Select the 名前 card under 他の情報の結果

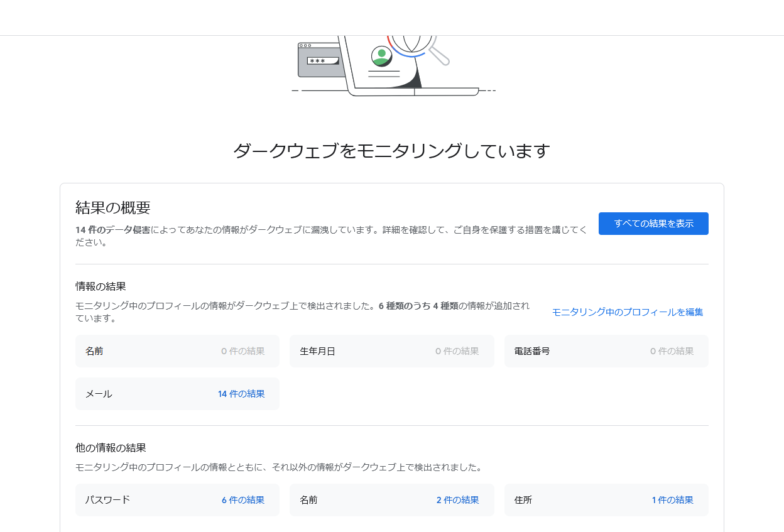(x=308, y=500)
